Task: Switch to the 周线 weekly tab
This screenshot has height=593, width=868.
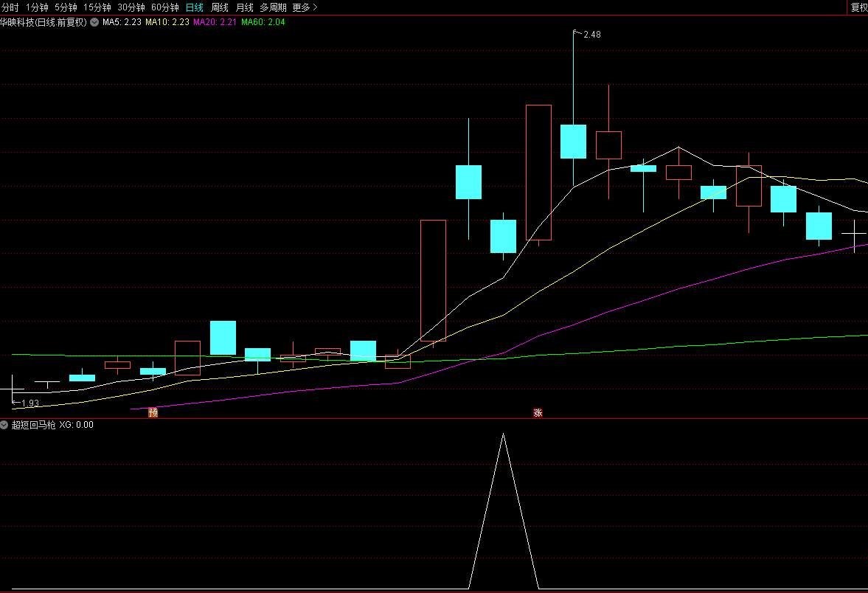Action: pyautogui.click(x=220, y=8)
